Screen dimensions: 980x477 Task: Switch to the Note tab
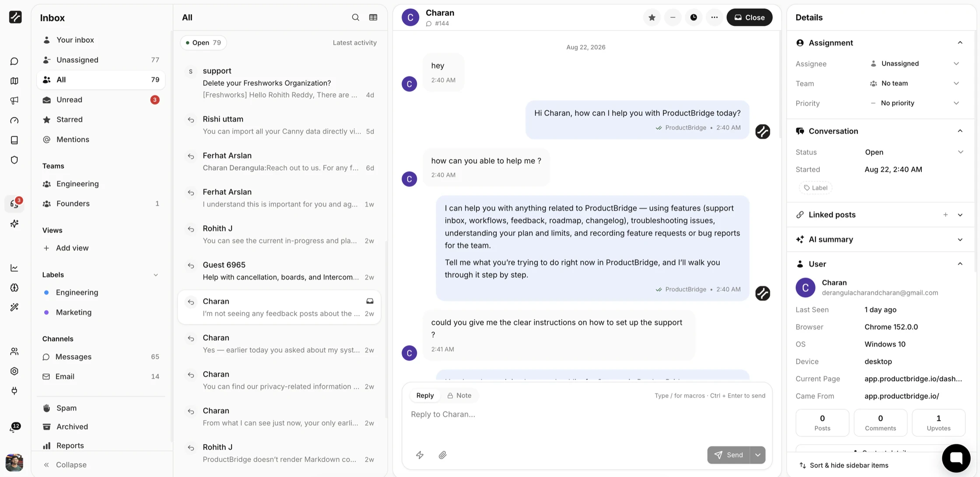coord(459,396)
